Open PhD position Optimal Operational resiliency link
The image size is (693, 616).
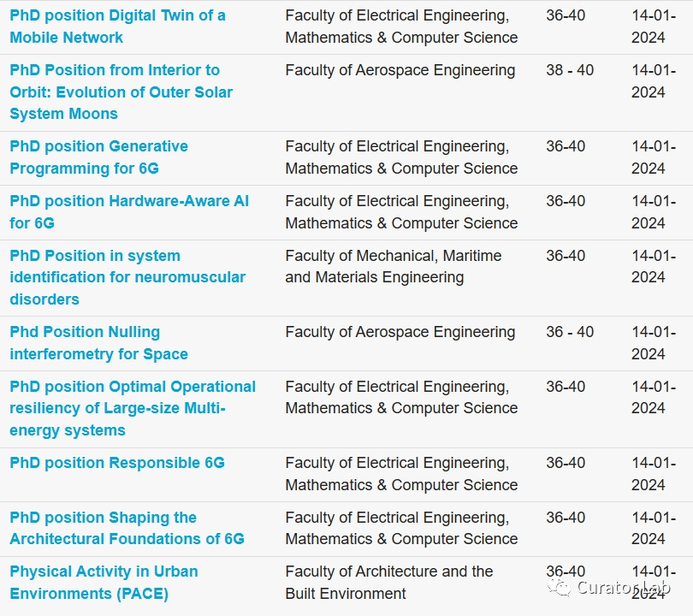[x=133, y=408]
